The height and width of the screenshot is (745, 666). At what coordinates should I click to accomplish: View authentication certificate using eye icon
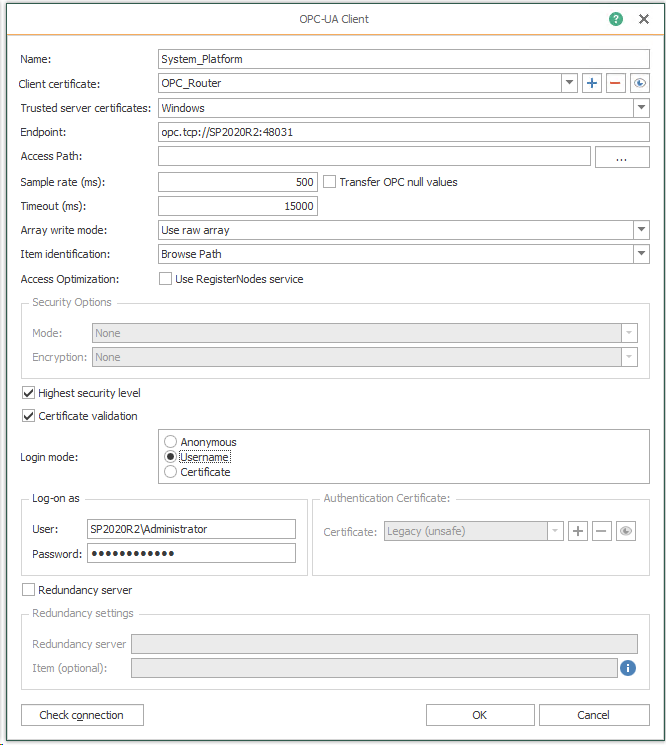[x=626, y=531]
